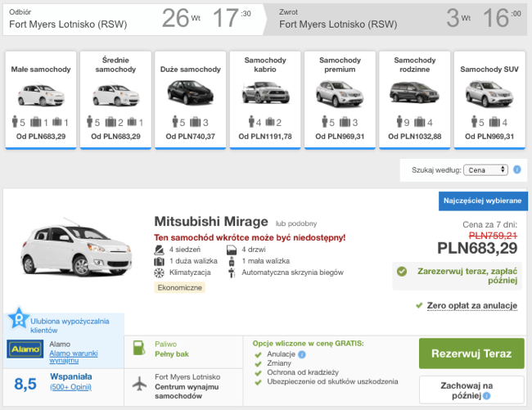Click the current price PLN683,29 in offer

coord(477,248)
